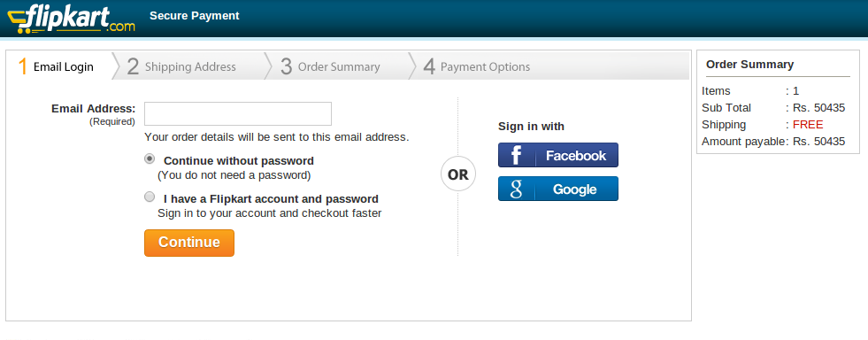Click the orange step number 1
868x340 pixels.
pos(23,66)
